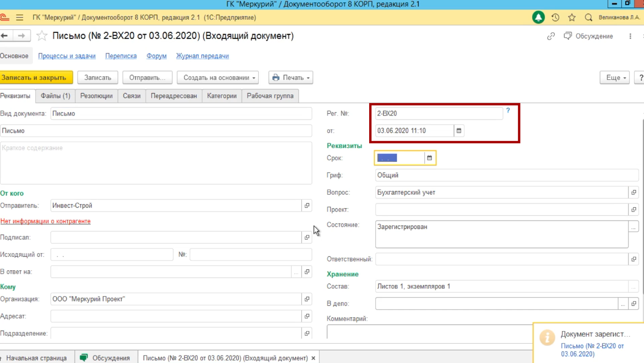
Task: Click the Исходящий от date field
Action: pos(112,255)
